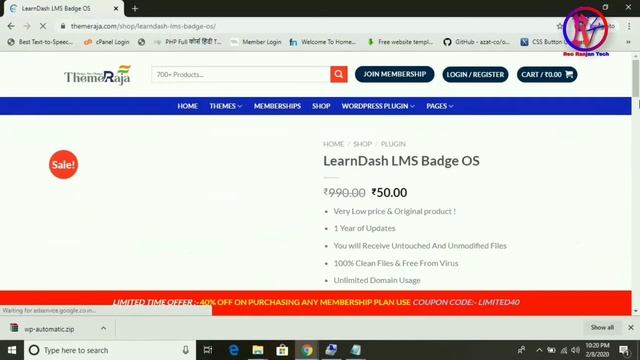The width and height of the screenshot is (640, 360).
Task: Expand wp-automatic.zip download options chevron
Action: point(104,328)
